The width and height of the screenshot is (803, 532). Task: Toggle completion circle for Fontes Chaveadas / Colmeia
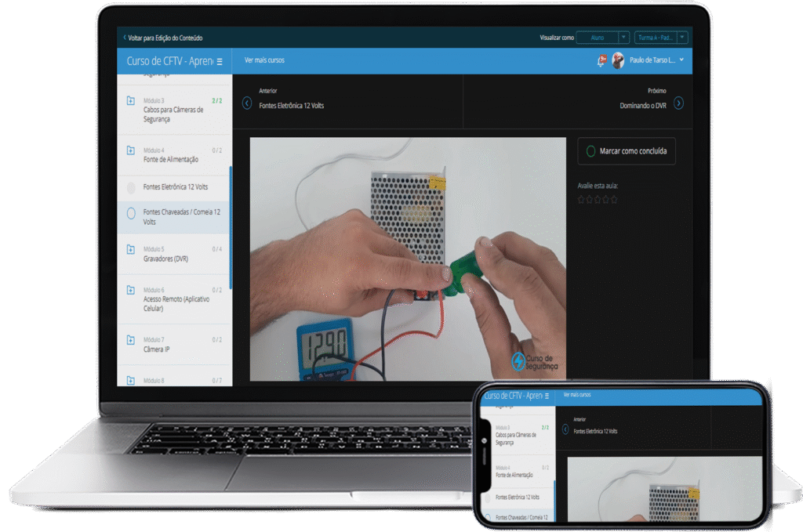click(x=131, y=213)
